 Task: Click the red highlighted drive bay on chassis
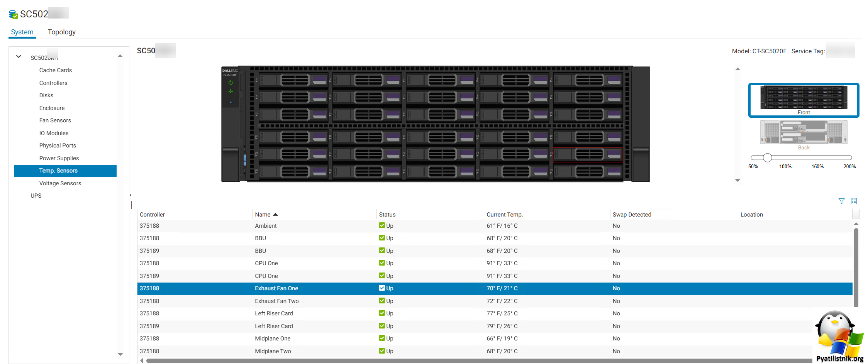click(588, 154)
